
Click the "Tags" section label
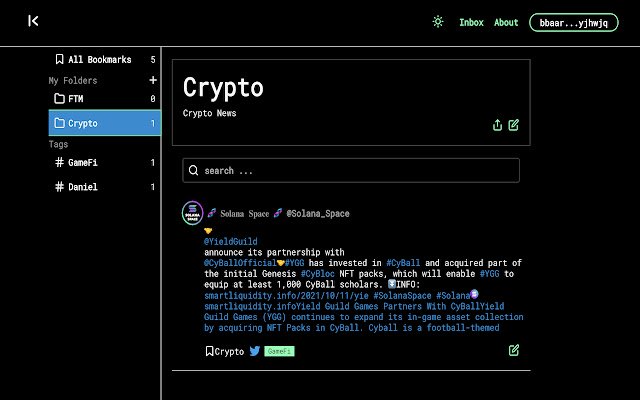click(58, 144)
